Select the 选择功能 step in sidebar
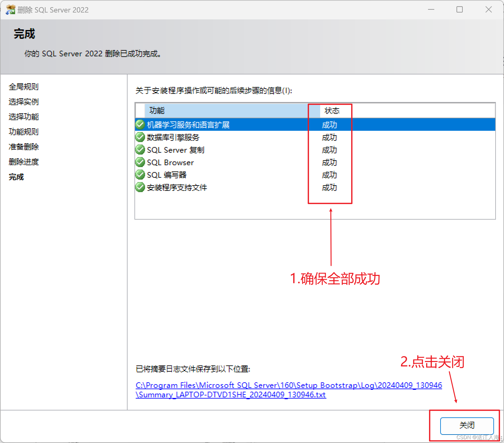Screen dimensions: 504x443 point(24,117)
